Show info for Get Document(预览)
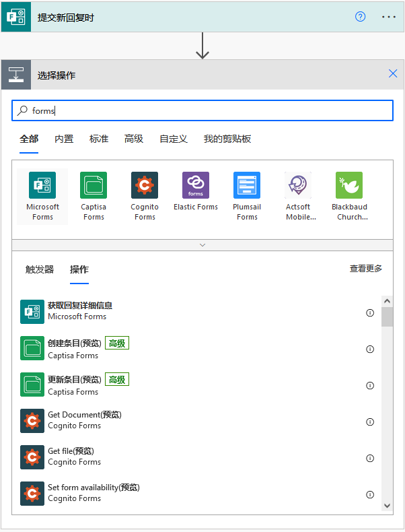This screenshot has height=532, width=405. (370, 422)
